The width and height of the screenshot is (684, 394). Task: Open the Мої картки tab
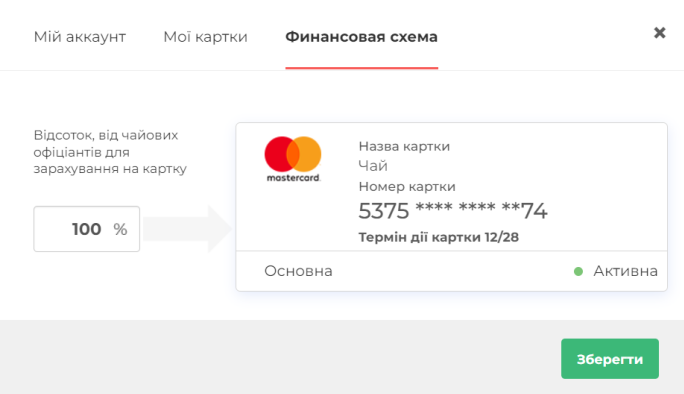[205, 37]
